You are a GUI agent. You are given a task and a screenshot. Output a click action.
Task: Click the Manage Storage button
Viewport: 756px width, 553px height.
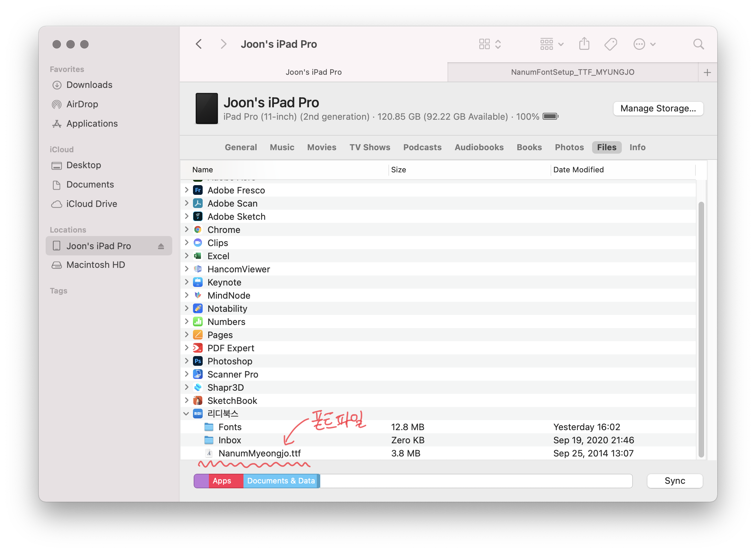(x=658, y=109)
